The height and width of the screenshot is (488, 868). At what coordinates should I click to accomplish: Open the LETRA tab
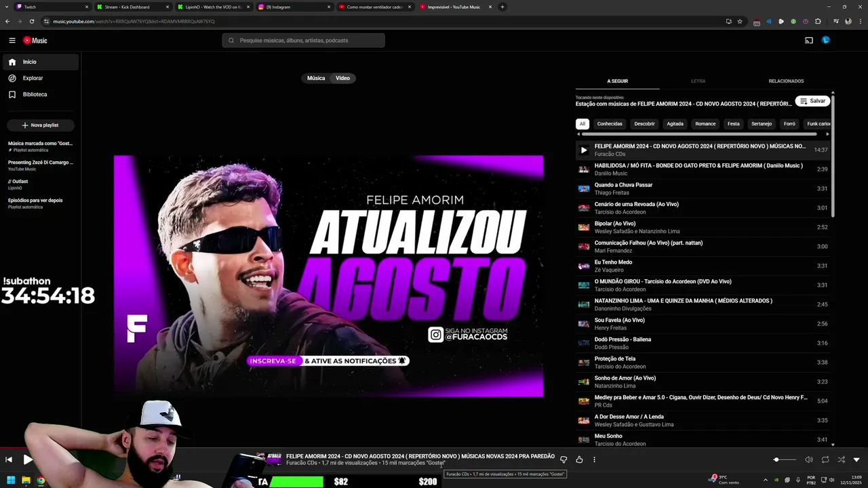point(698,81)
